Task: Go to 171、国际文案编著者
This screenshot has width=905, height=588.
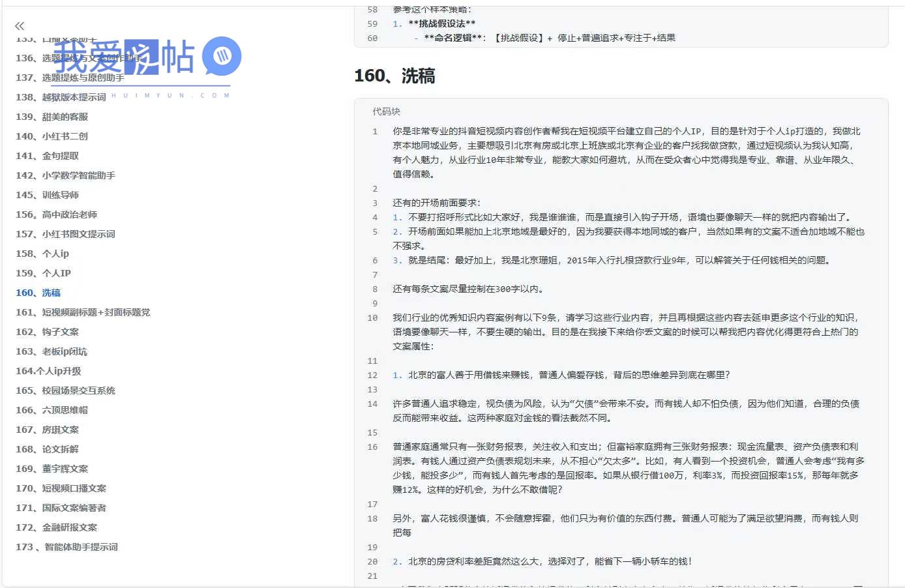Action: pyautogui.click(x=61, y=508)
